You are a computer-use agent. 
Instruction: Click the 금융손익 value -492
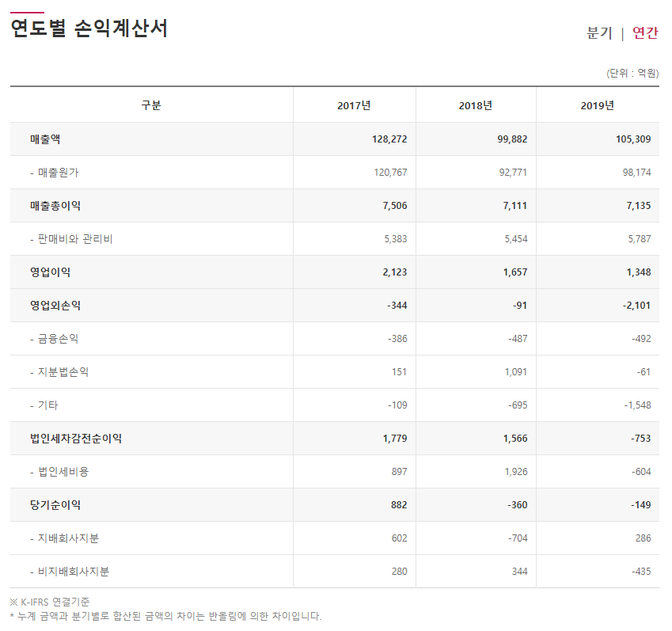coord(641,339)
